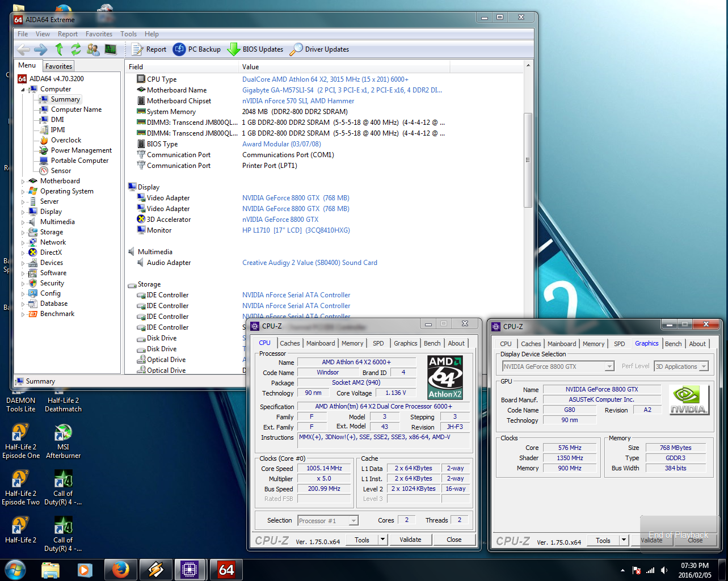Expand the Motherboard tree node
Viewport: 728px width, 581px height.
coord(23,182)
